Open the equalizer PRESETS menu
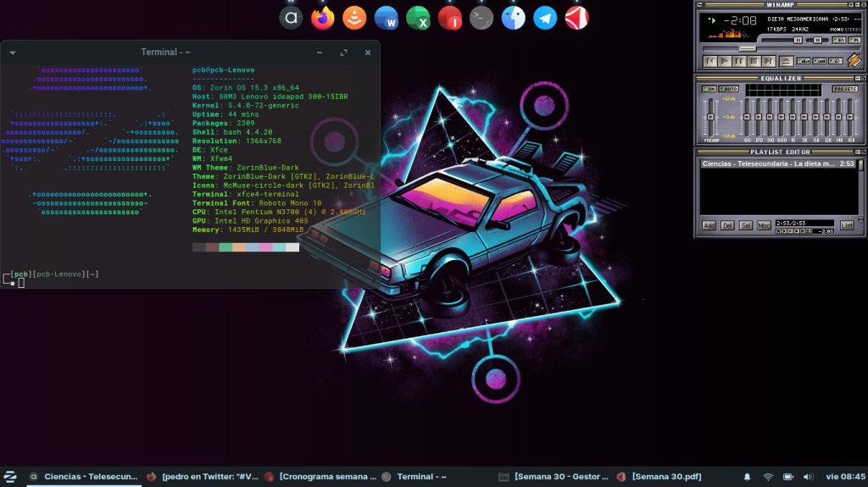The height and width of the screenshot is (487, 868). click(x=844, y=89)
